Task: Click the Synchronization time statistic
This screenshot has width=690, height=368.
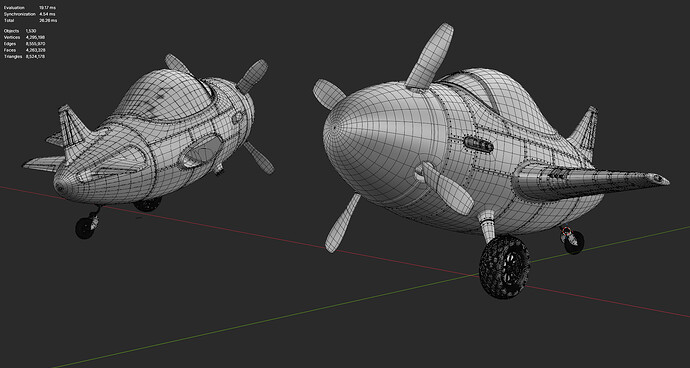Action: (30, 14)
